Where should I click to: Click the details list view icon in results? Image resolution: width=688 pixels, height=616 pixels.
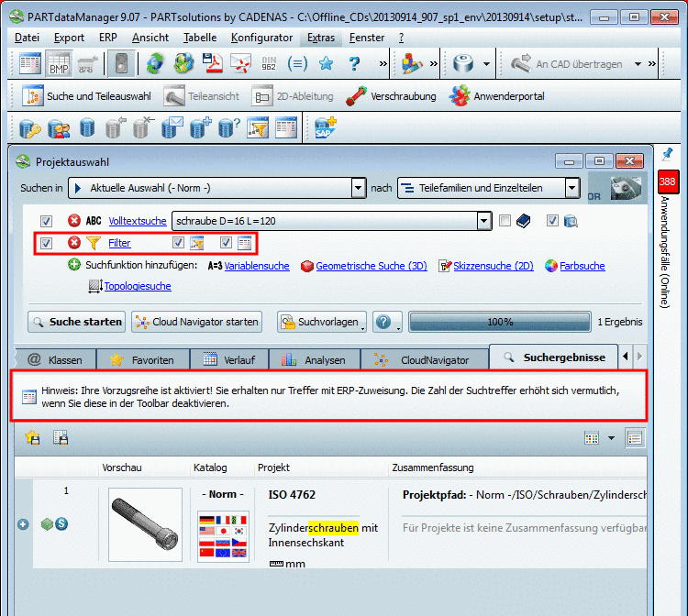click(x=635, y=437)
